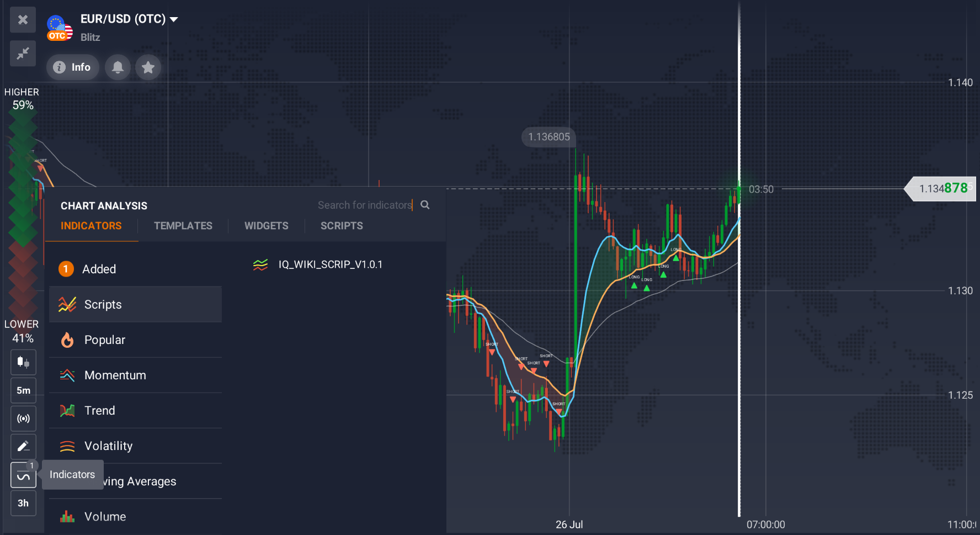Click the Blitz option type label
This screenshot has width=980, height=535.
[90, 38]
